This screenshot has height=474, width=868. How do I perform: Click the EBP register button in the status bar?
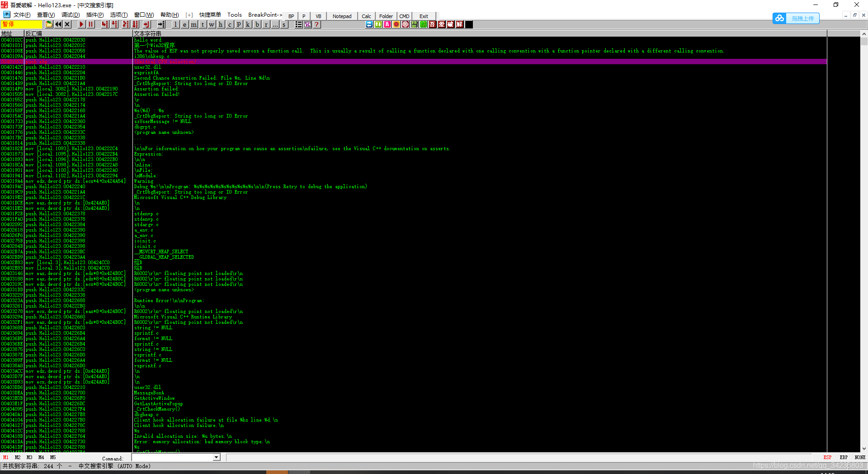844,457
